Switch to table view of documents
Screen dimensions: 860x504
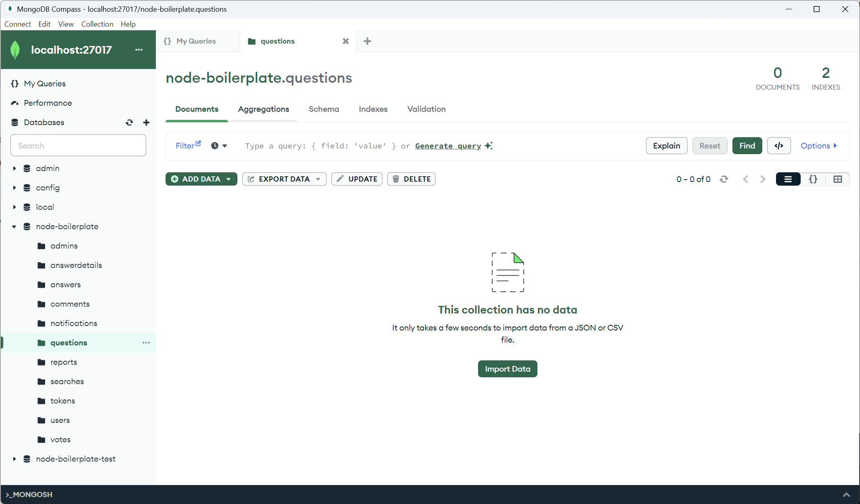click(x=838, y=179)
